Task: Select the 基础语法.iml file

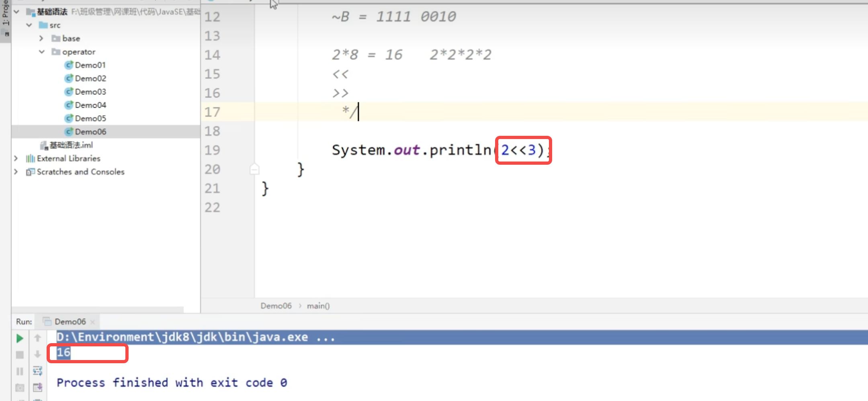Action: point(71,145)
